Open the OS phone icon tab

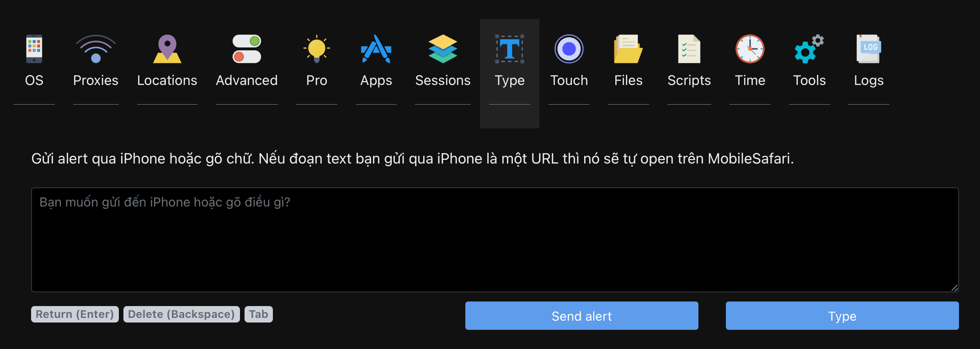(x=34, y=49)
